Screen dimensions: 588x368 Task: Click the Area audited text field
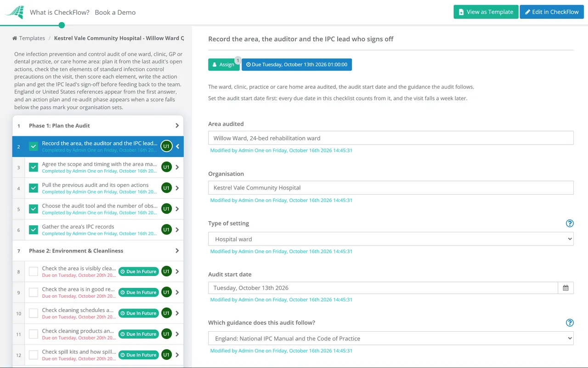[x=391, y=138]
